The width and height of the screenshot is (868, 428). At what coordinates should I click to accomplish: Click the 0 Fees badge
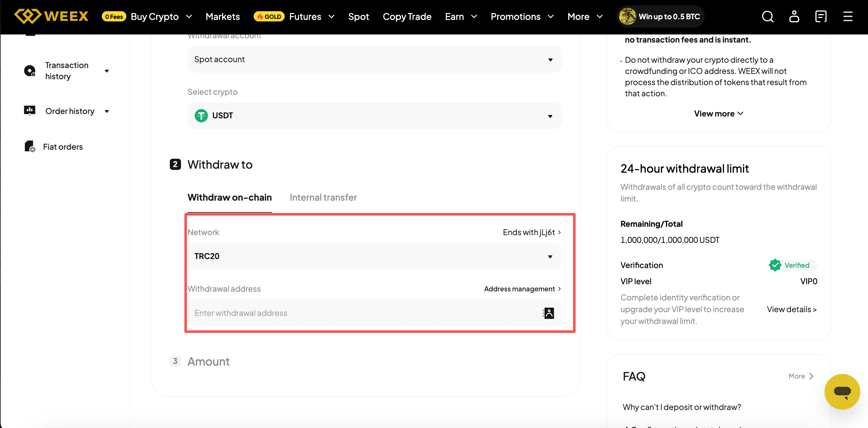[x=114, y=16]
